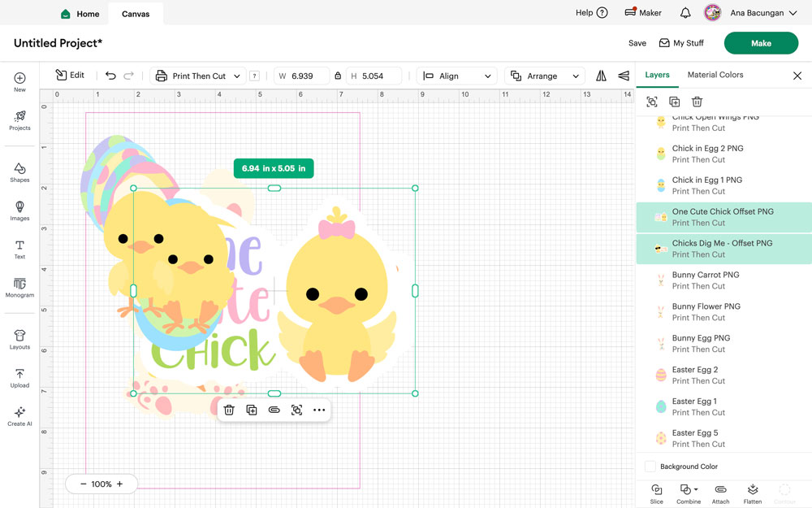The image size is (812, 508).
Task: Select the Text tool
Action: (x=19, y=250)
